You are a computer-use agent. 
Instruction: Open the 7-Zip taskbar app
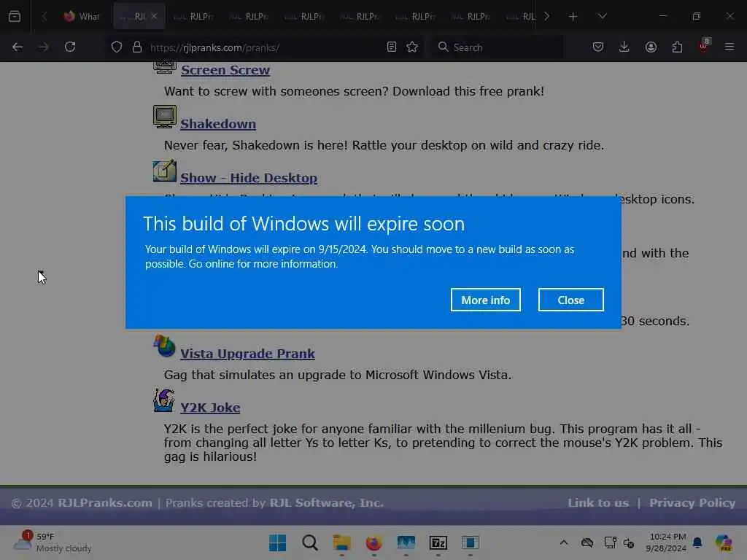pos(438,542)
